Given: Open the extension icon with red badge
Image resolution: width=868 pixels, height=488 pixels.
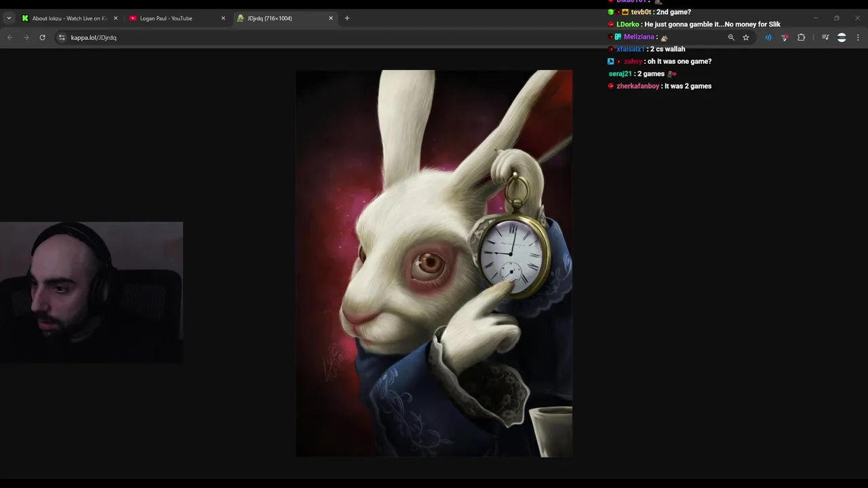Looking at the screenshot, I should (x=785, y=37).
